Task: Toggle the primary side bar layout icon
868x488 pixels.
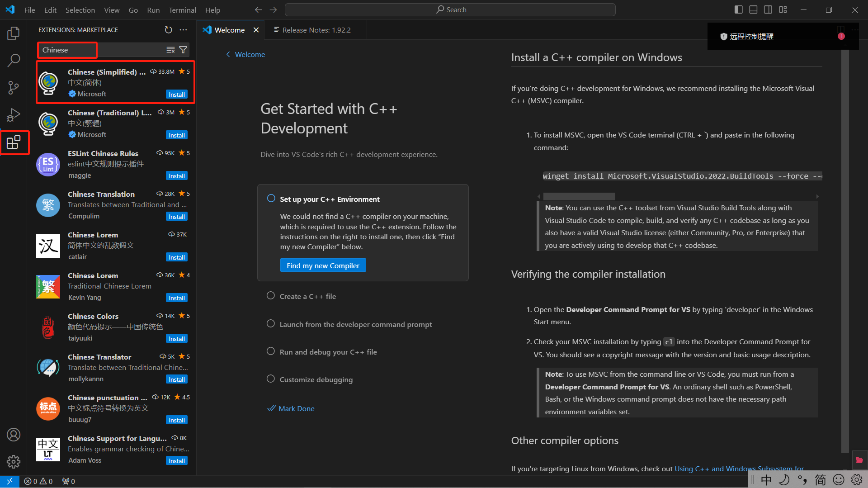Action: [x=739, y=10]
